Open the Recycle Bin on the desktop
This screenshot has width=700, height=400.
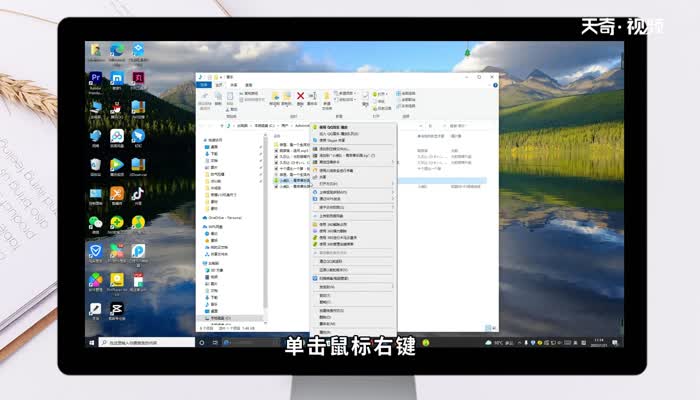point(96,165)
